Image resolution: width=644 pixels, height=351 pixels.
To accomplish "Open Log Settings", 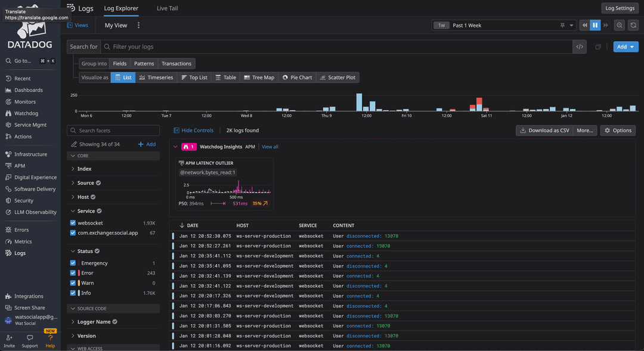I will click(620, 8).
